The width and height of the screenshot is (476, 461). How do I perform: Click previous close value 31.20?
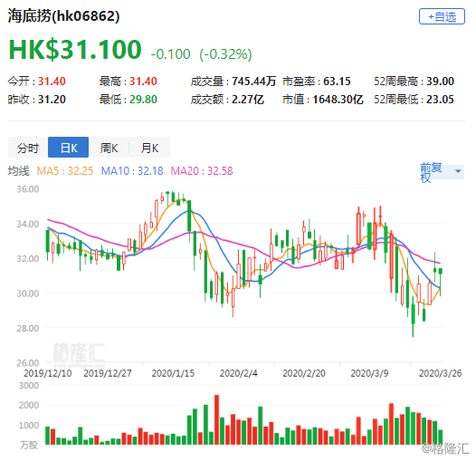coord(52,100)
